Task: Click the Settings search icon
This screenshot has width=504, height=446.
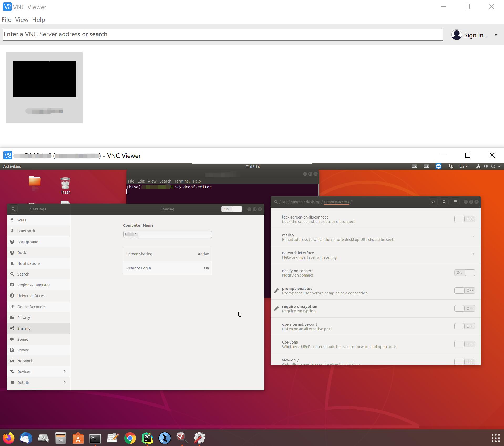Action: point(13,209)
